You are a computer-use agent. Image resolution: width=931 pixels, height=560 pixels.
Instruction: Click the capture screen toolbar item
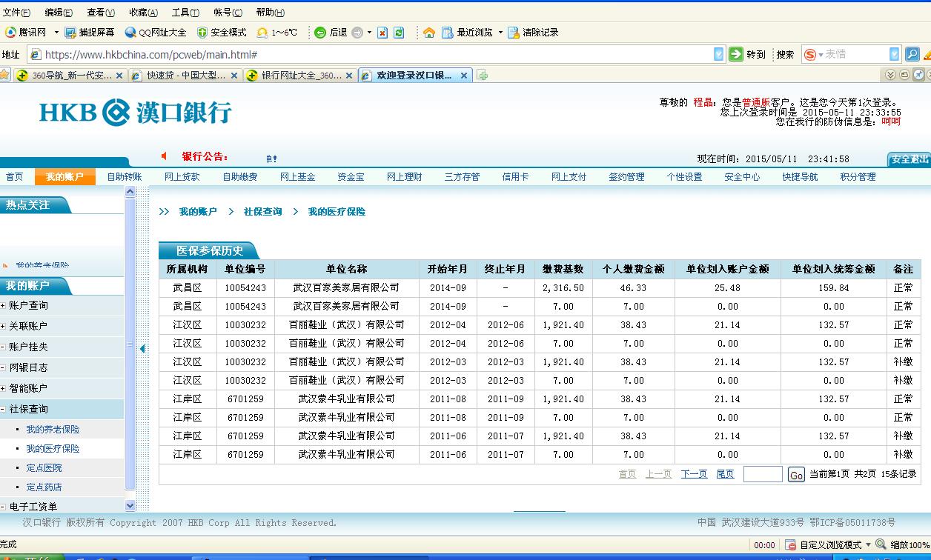90,33
